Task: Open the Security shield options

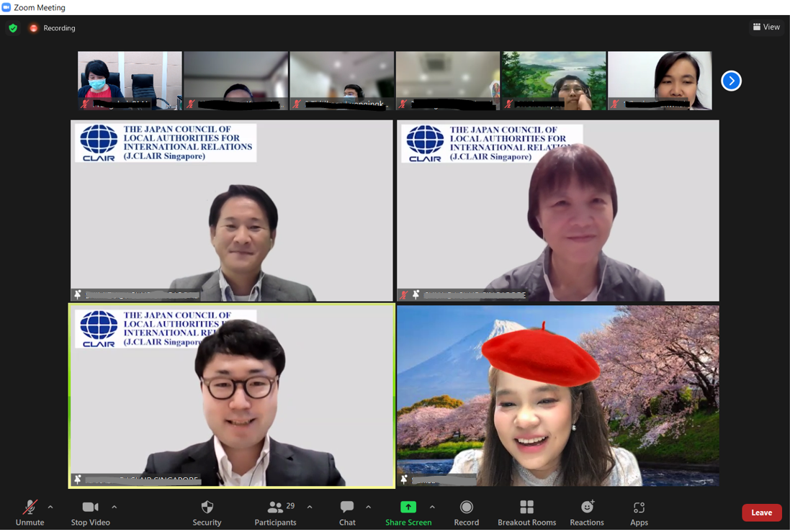Action: [x=207, y=513]
